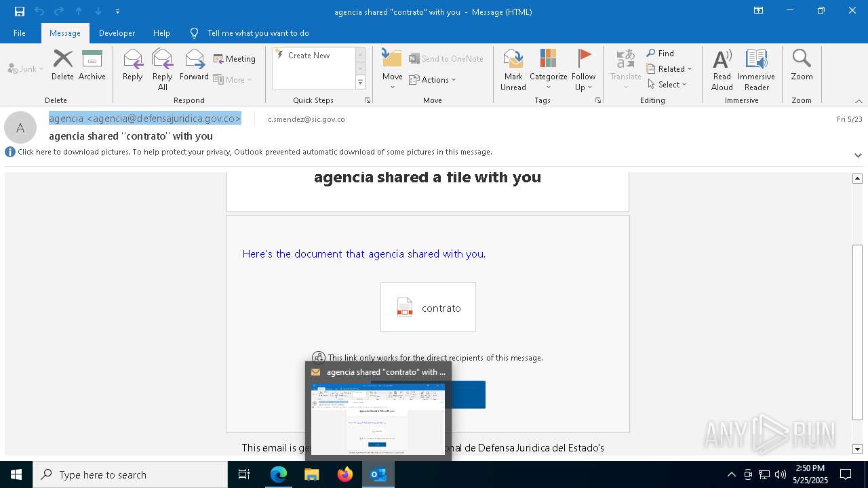868x488 pixels.
Task: Open Tags dialog launcher
Action: (x=598, y=100)
